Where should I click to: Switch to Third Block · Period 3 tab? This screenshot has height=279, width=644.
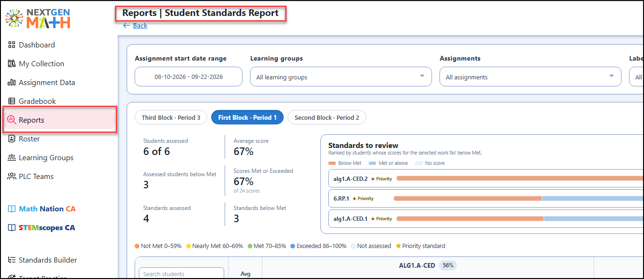click(171, 117)
